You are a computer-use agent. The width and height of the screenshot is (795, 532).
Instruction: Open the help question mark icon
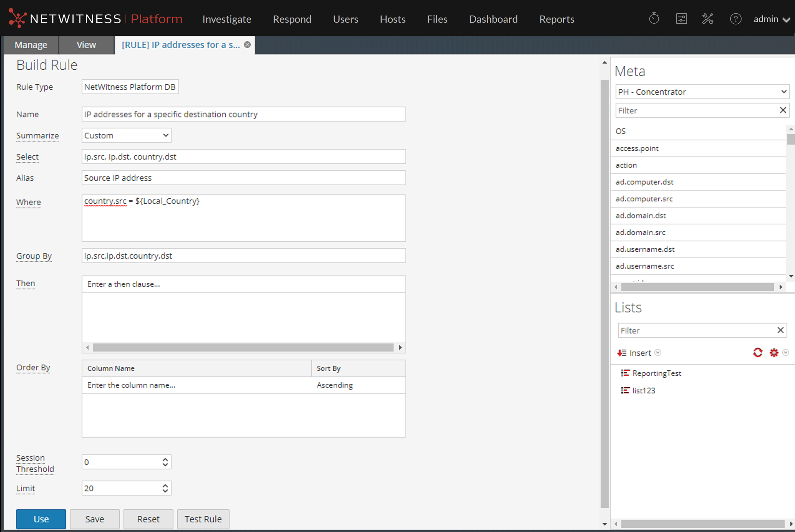[x=735, y=19]
